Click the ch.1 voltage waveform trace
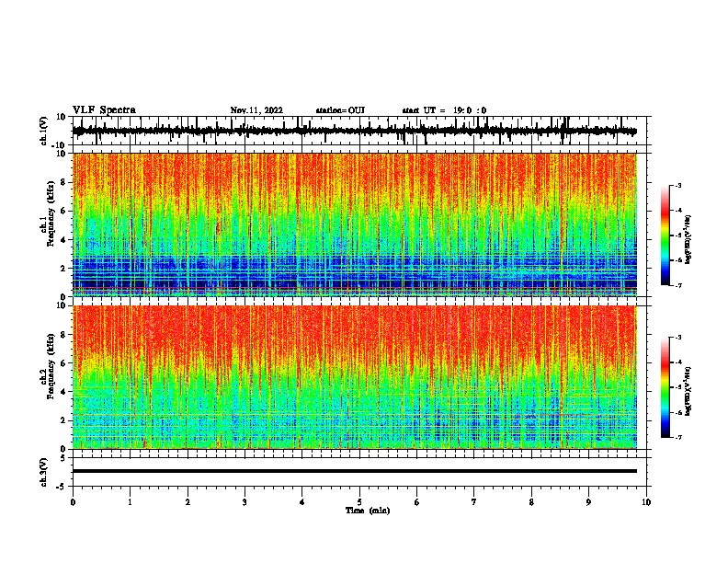 pyautogui.click(x=355, y=131)
